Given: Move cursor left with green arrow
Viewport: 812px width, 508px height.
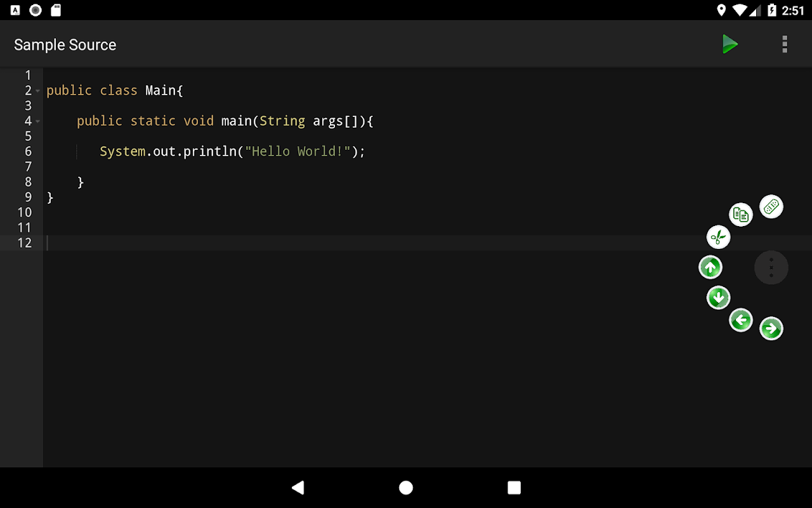Looking at the screenshot, I should click(740, 320).
